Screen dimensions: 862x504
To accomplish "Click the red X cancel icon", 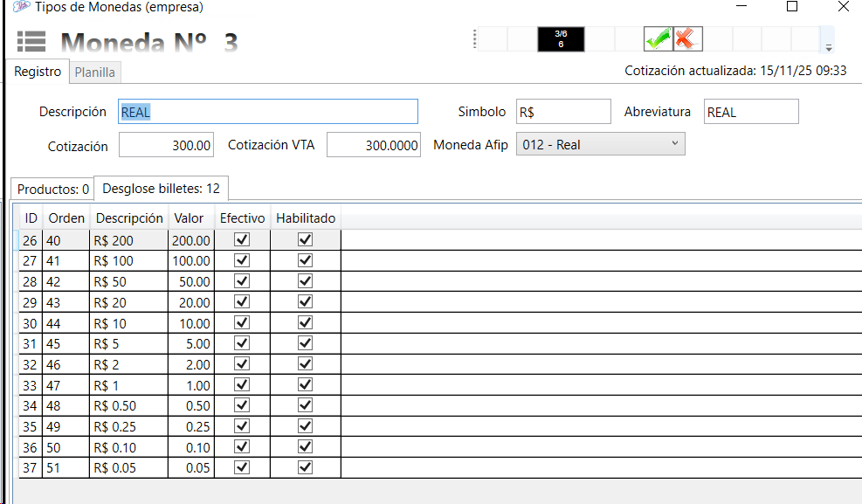I will point(687,39).
